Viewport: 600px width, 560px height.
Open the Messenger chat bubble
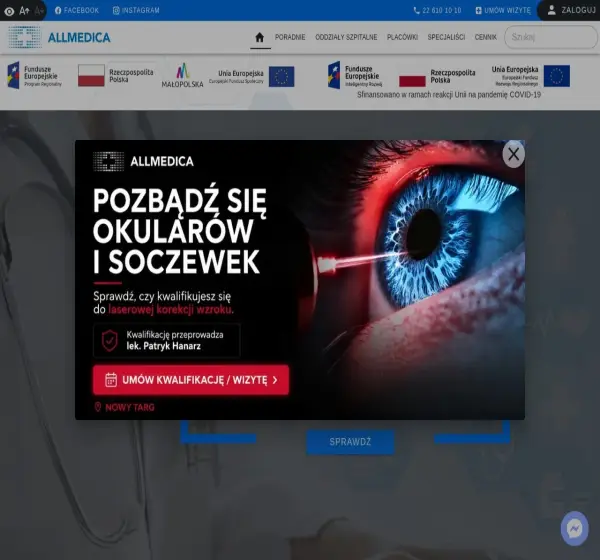point(574,529)
